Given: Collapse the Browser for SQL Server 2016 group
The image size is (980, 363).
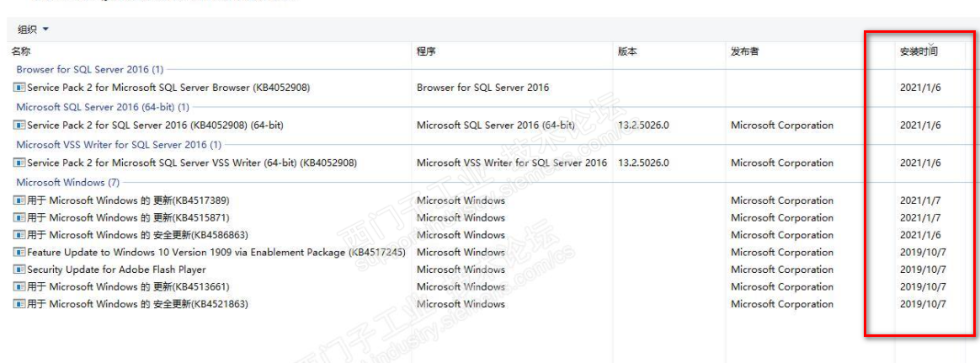Looking at the screenshot, I should pyautogui.click(x=89, y=69).
